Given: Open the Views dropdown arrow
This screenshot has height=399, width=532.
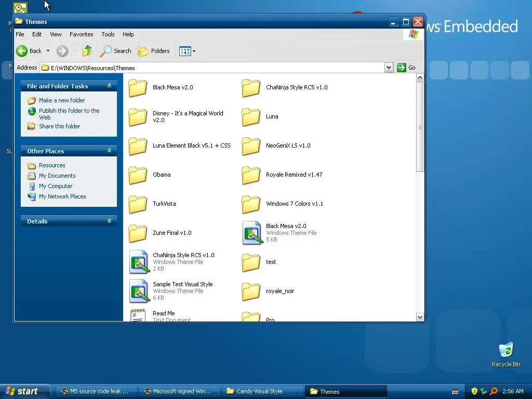Looking at the screenshot, I should (194, 51).
